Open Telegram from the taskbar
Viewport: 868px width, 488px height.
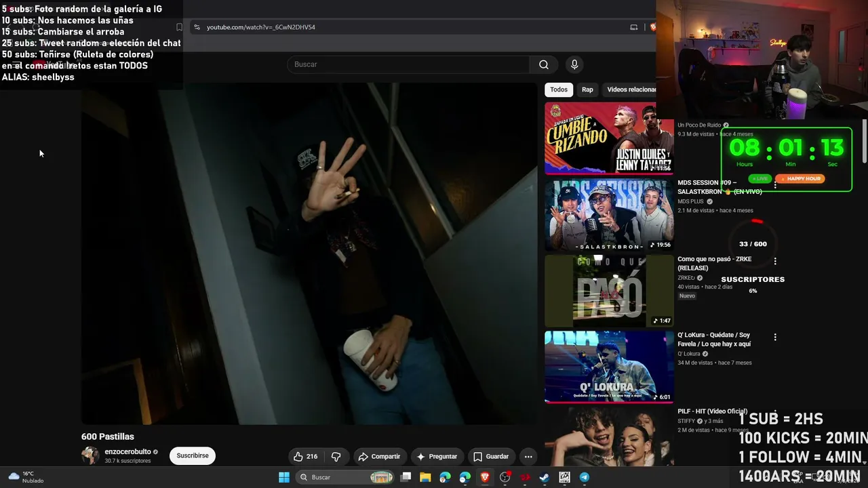click(585, 477)
